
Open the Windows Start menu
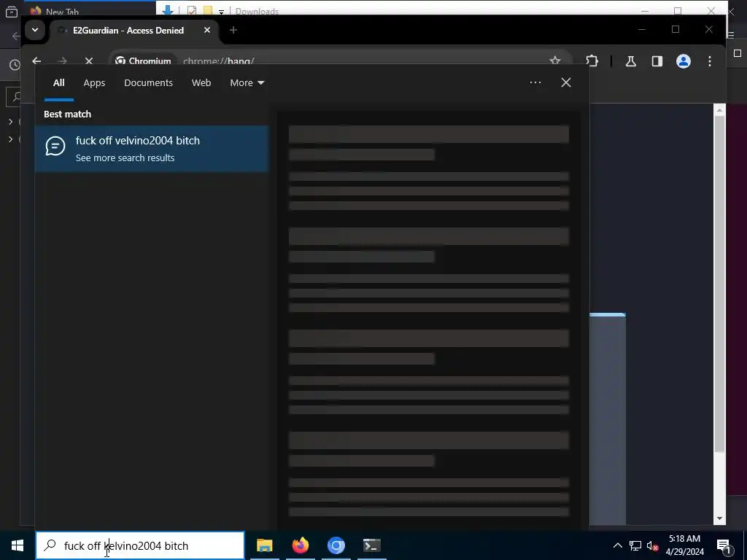[18, 545]
